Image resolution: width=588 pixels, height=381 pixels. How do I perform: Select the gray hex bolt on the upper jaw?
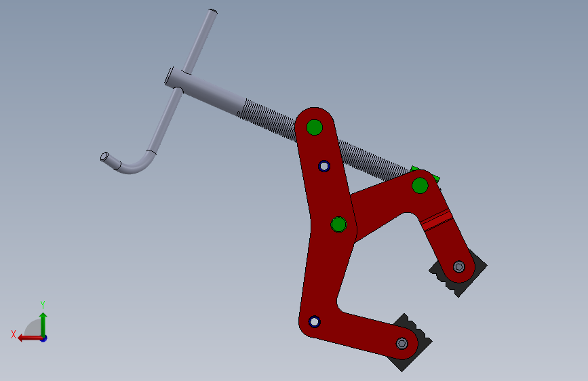point(459,266)
